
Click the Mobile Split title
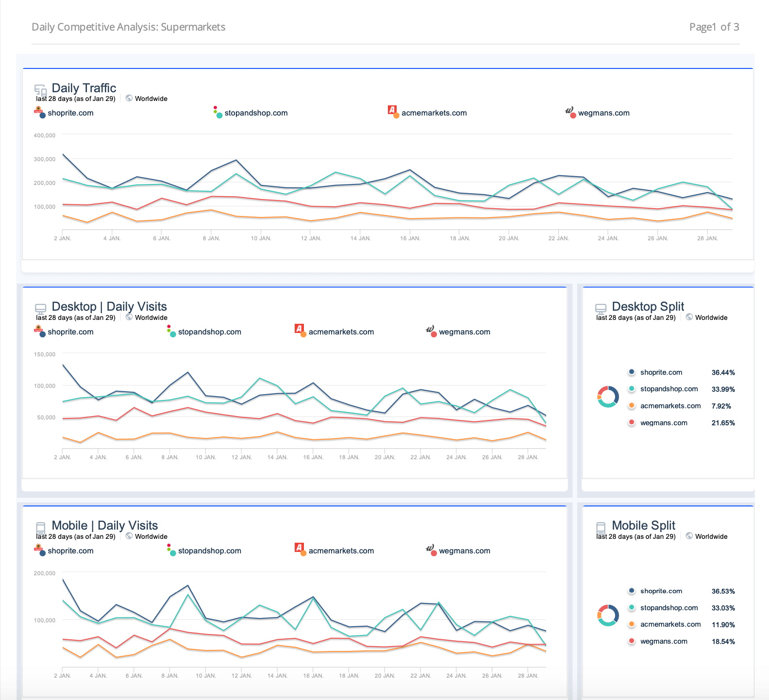[x=643, y=525]
